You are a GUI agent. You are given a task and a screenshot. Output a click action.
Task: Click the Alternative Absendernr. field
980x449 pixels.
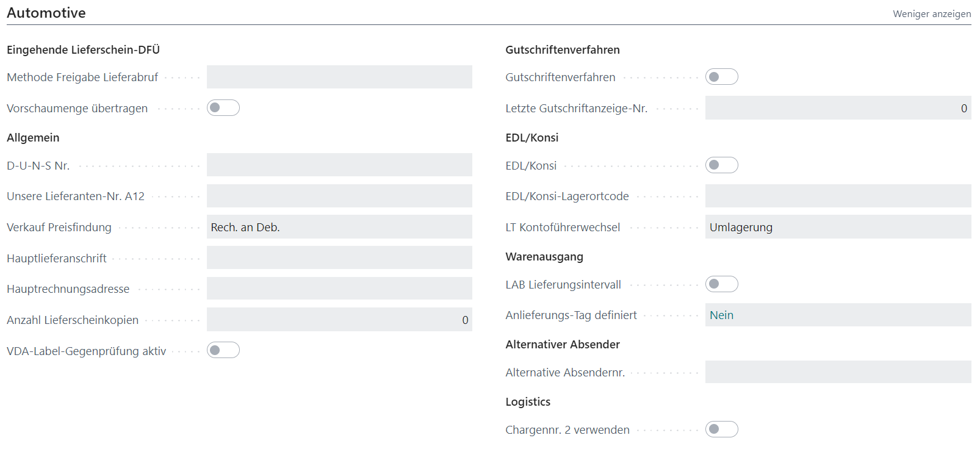(838, 372)
